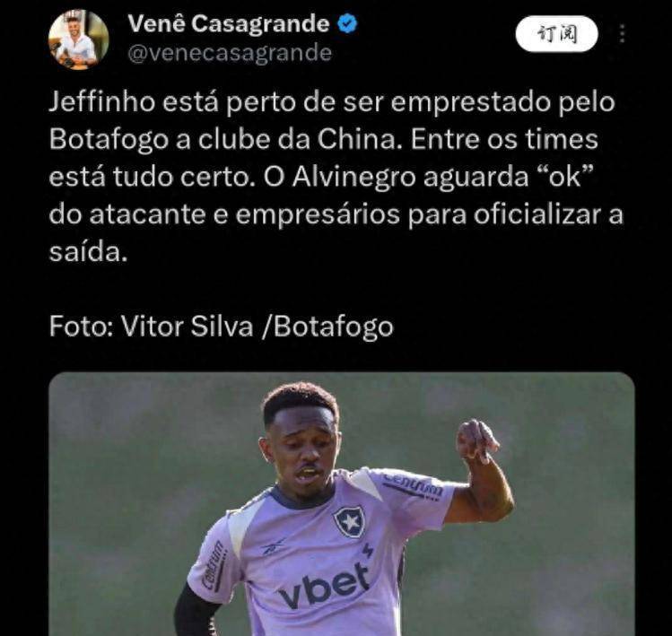Open the Venê Casagrande display name

229,23
